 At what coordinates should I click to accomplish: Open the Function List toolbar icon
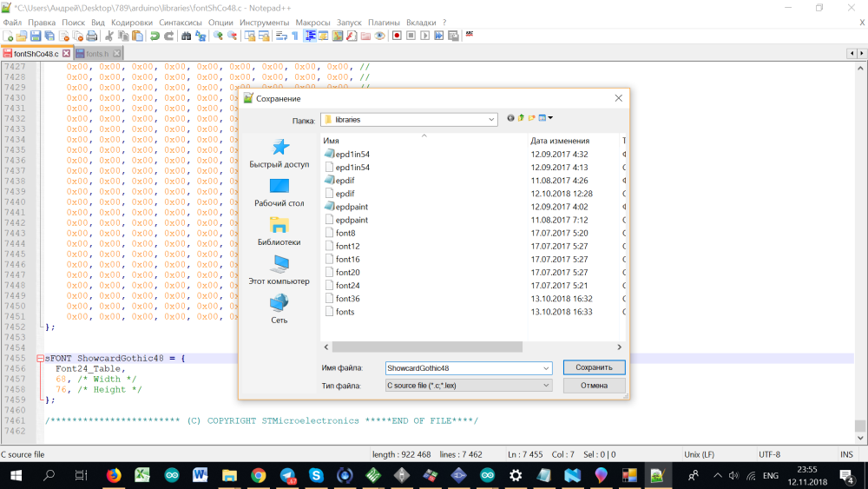pos(352,36)
